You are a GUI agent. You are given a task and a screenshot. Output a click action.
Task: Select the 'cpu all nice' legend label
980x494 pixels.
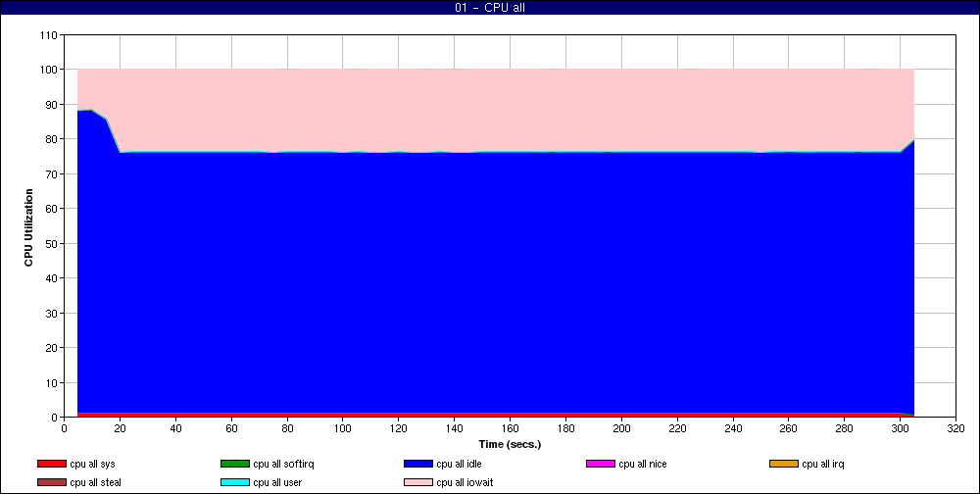tap(643, 464)
